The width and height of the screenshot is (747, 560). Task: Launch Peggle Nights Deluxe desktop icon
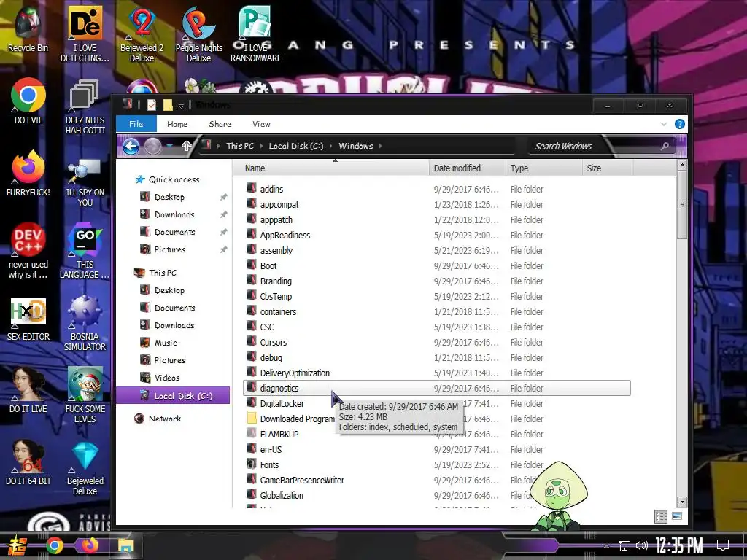tap(198, 34)
